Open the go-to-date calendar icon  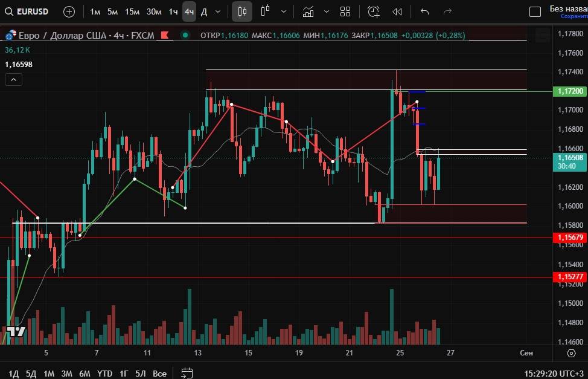tap(187, 373)
